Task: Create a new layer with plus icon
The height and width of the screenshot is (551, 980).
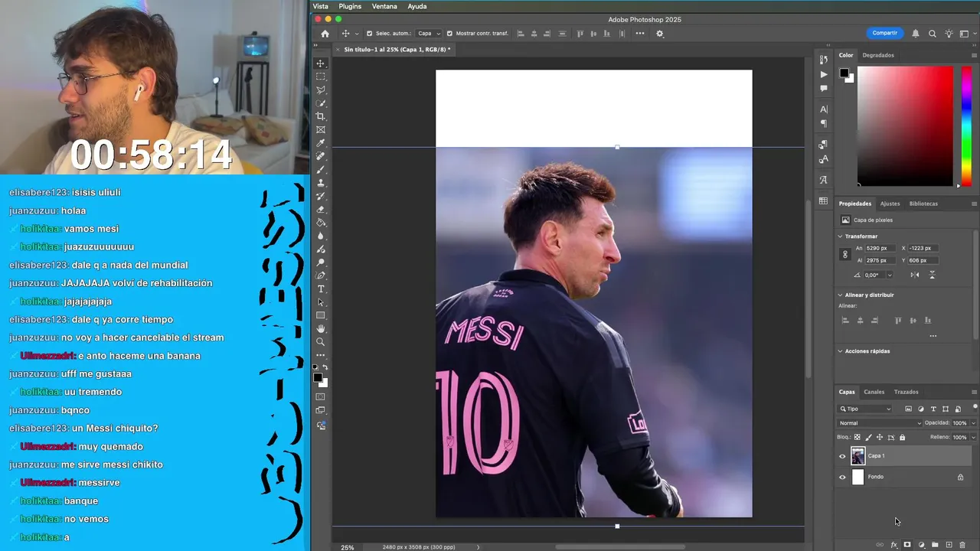Action: (x=949, y=545)
